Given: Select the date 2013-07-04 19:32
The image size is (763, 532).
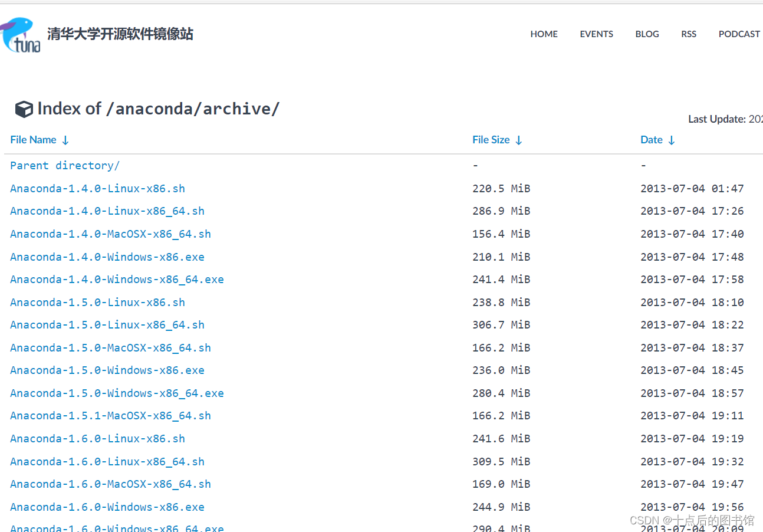Looking at the screenshot, I should 692,462.
